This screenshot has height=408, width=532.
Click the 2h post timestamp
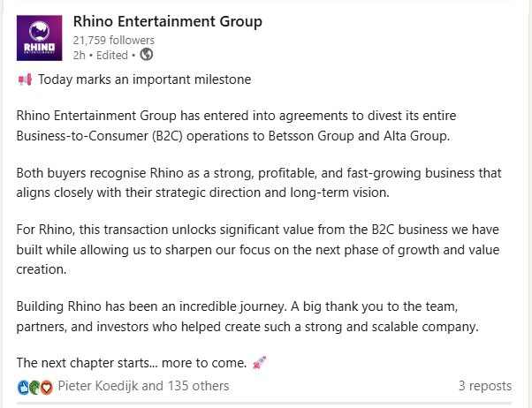[x=79, y=54]
